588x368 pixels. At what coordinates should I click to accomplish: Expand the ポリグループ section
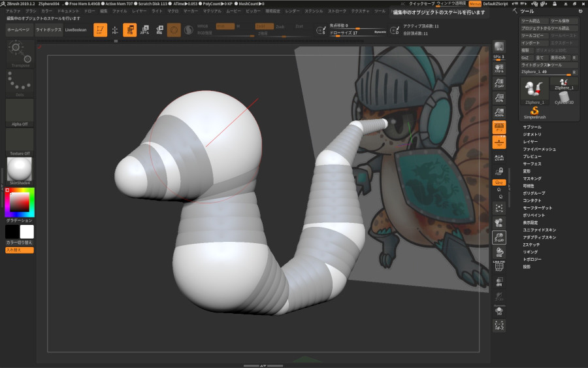[x=534, y=193]
